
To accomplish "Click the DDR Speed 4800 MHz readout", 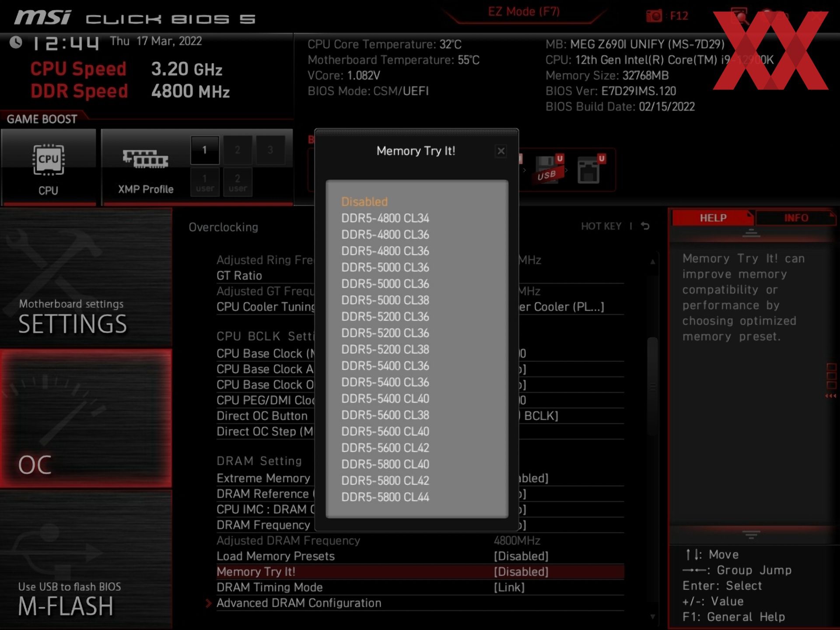I will pyautogui.click(x=130, y=91).
